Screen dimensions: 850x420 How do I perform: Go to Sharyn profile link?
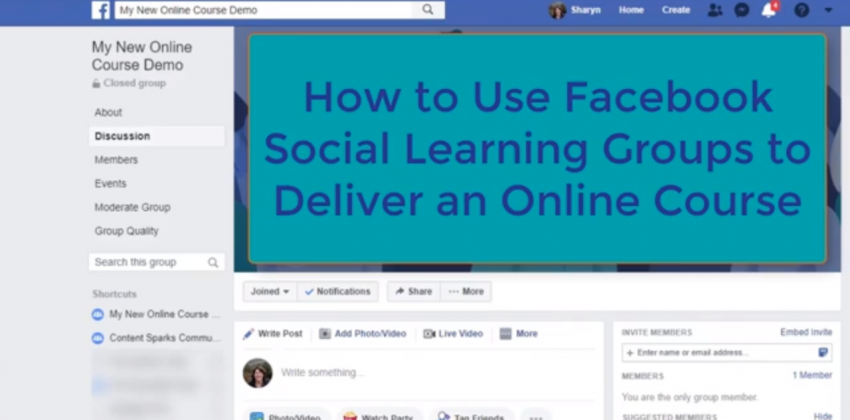coord(585,10)
